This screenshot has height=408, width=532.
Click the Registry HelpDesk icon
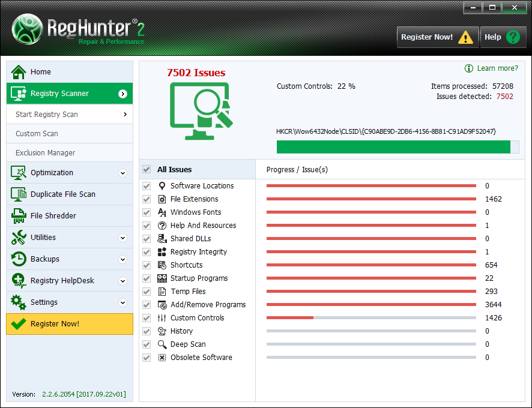coord(19,280)
